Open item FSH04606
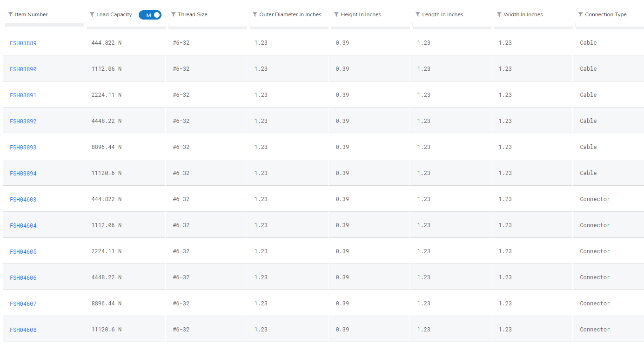This screenshot has height=344, width=644. click(23, 278)
